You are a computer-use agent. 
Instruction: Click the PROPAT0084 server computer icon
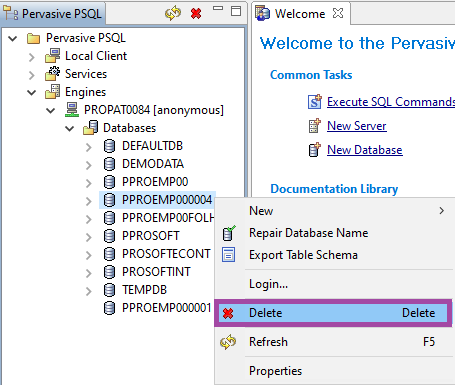tap(72, 110)
